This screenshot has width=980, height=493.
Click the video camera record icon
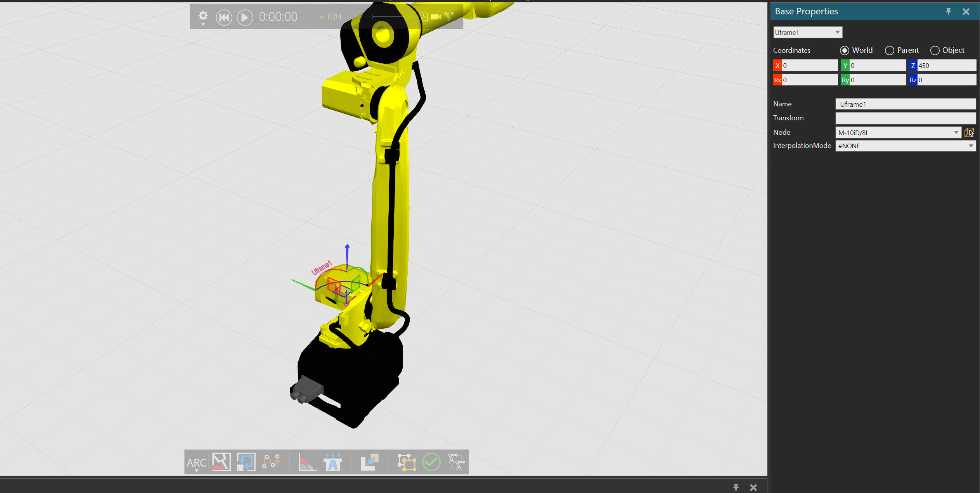coord(436,17)
